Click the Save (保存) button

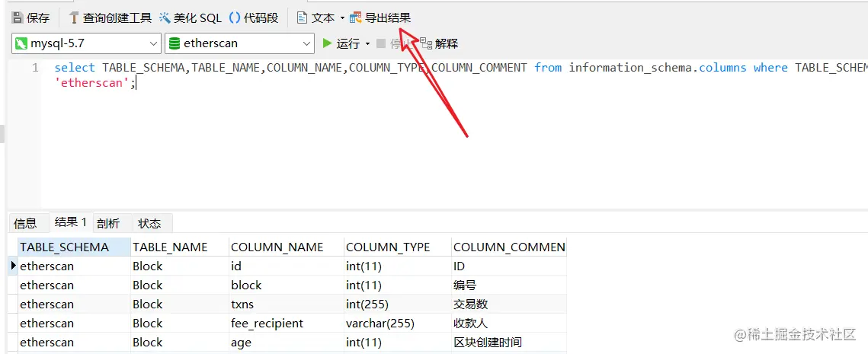coord(31,18)
